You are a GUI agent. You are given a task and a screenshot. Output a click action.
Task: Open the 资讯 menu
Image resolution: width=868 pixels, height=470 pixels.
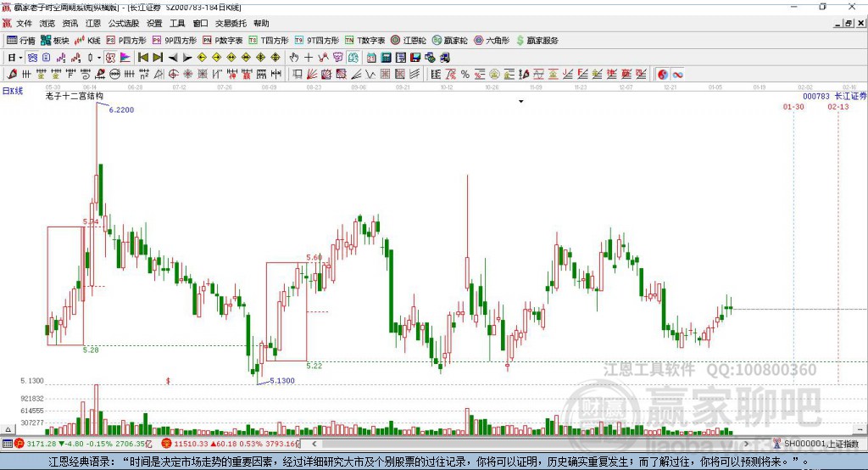click(70, 23)
